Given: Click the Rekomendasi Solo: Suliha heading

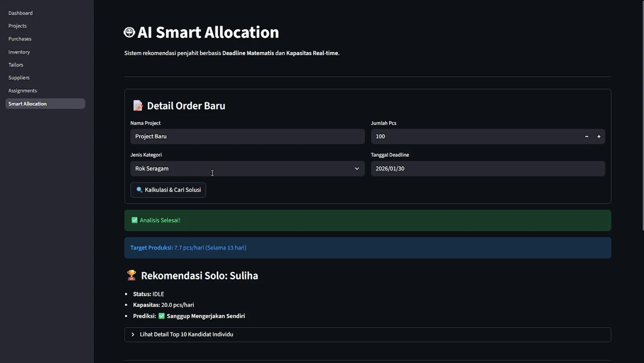Looking at the screenshot, I should pyautogui.click(x=200, y=276).
